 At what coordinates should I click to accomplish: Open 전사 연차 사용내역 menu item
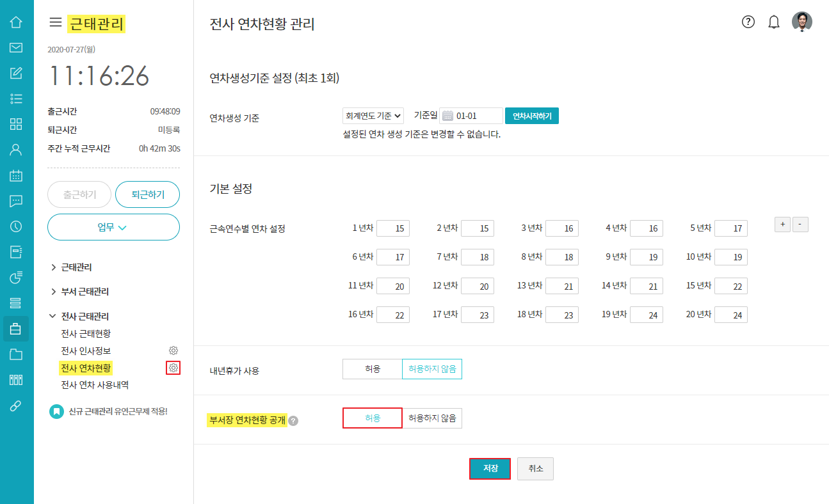point(95,385)
